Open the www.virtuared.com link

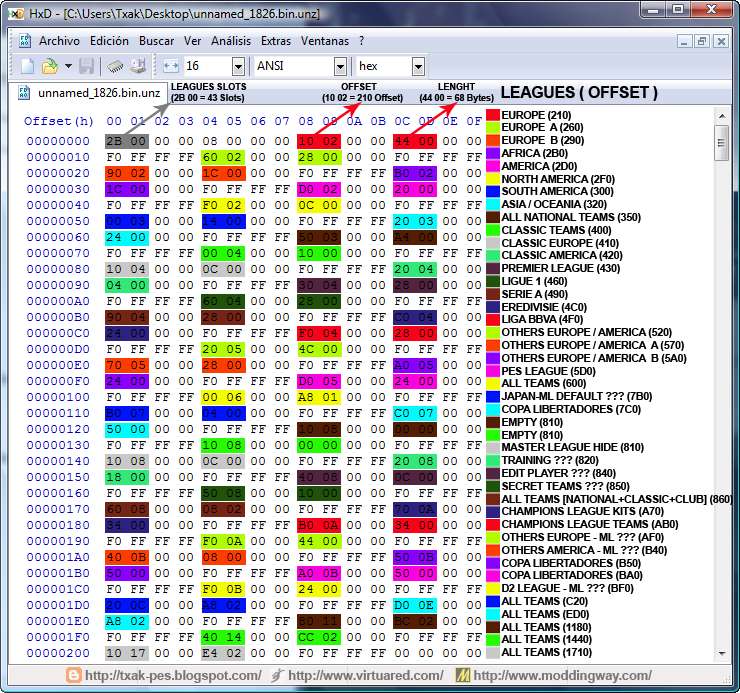[365, 676]
